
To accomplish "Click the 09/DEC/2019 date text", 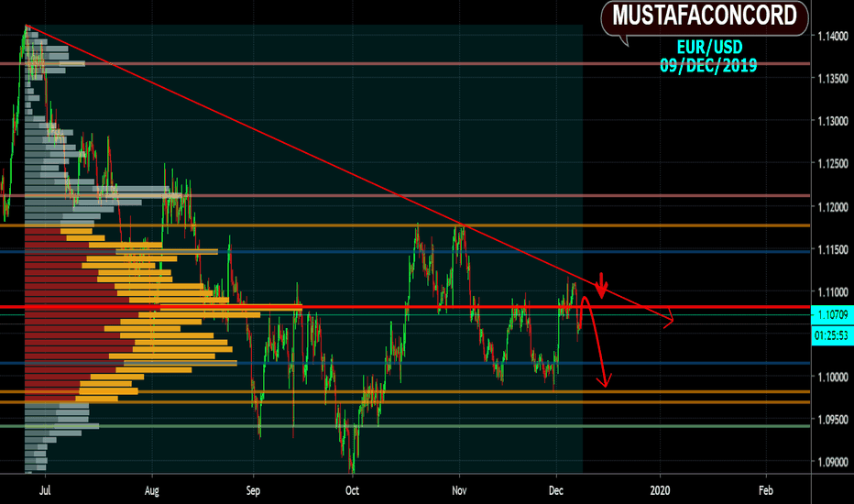I will (708, 65).
